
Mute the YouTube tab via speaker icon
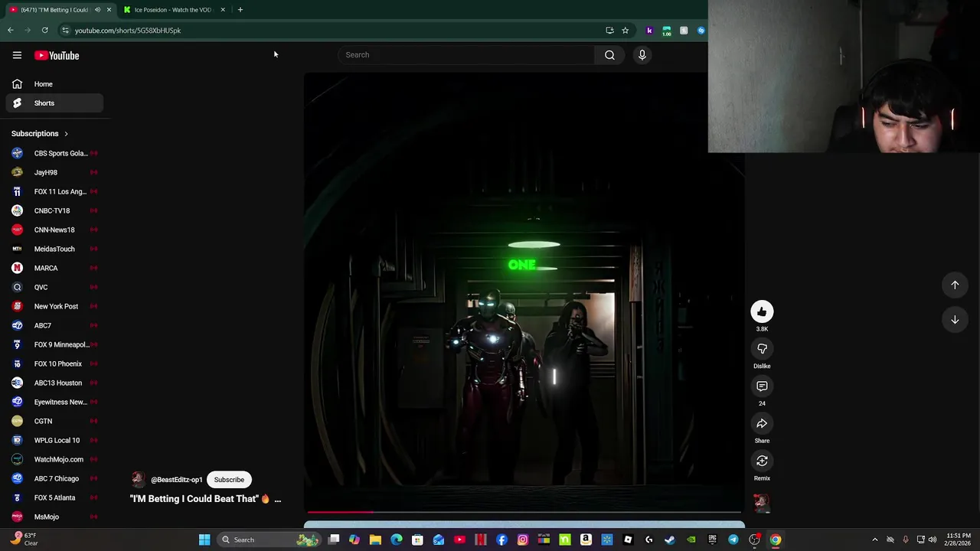tap(97, 10)
